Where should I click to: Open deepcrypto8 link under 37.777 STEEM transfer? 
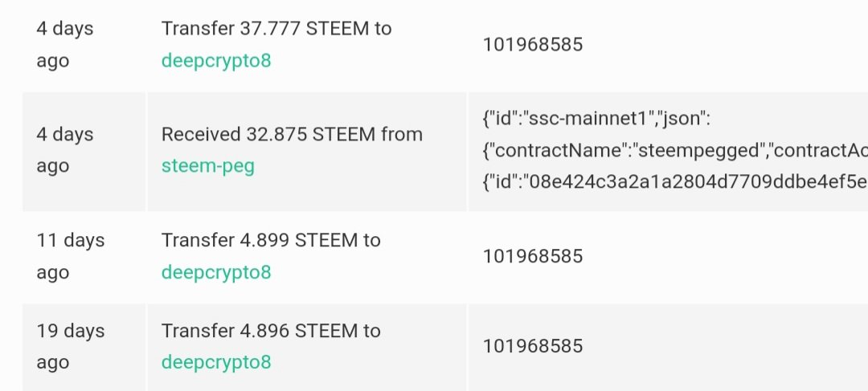216,61
